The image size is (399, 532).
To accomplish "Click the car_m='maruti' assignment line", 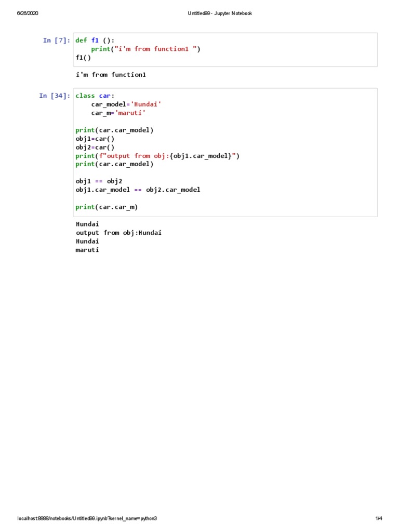I will tap(118, 113).
